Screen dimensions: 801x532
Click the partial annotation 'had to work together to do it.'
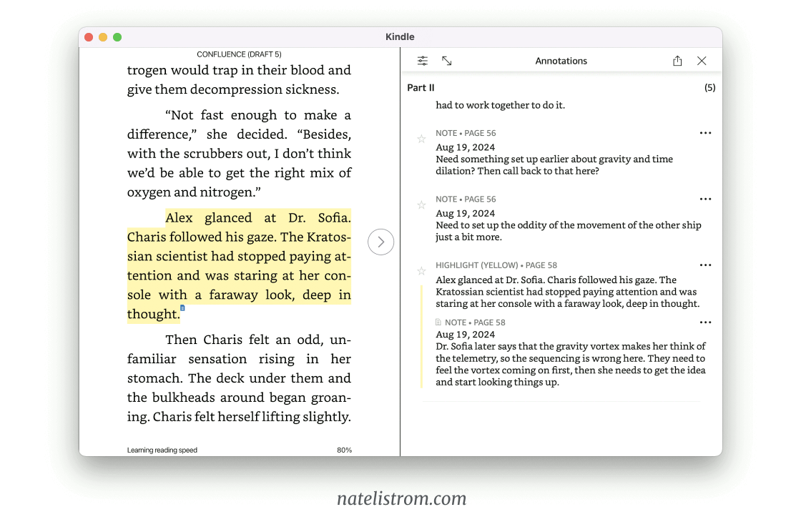pyautogui.click(x=500, y=105)
